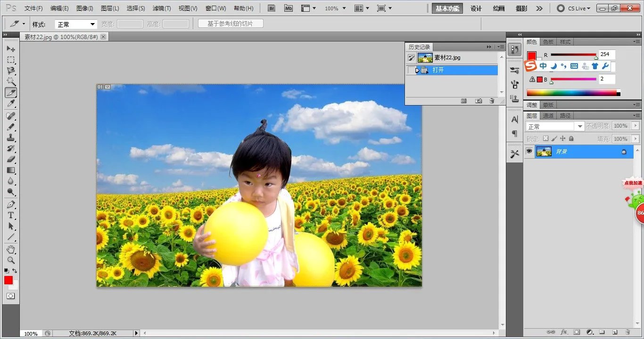Hide the 背景 layer using eye icon

pos(529,151)
